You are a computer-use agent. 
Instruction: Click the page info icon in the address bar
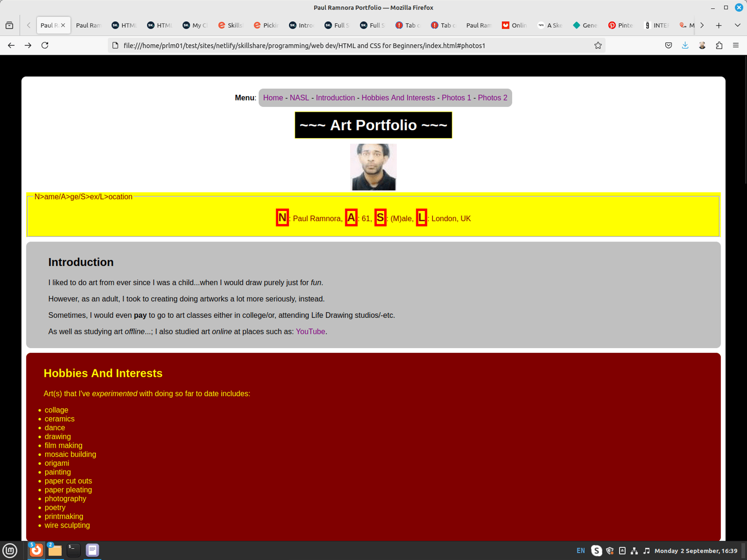(x=115, y=45)
